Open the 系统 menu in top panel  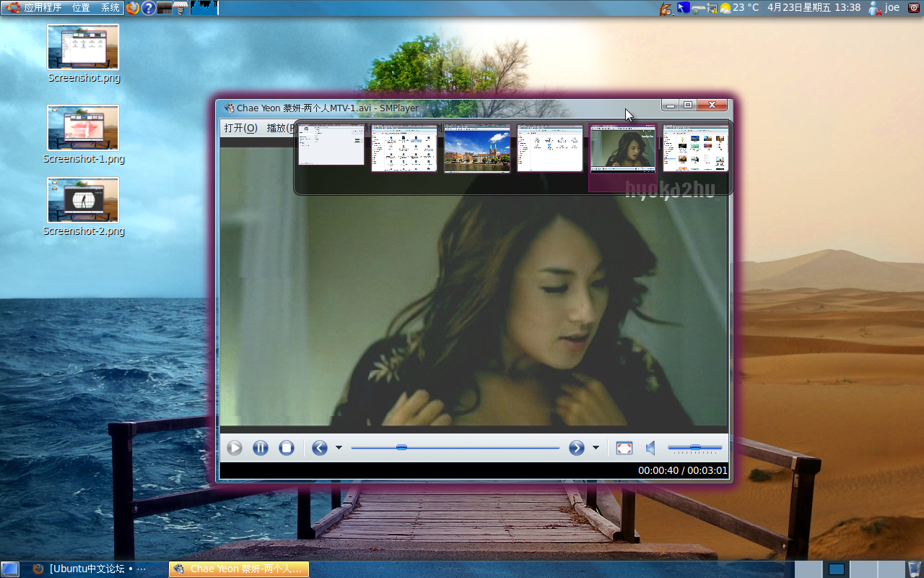110,7
